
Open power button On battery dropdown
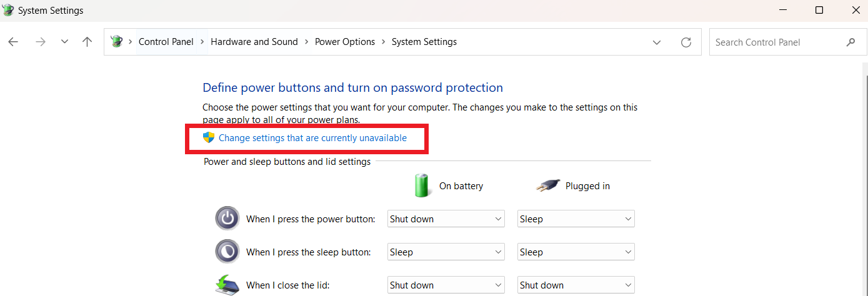click(x=446, y=219)
